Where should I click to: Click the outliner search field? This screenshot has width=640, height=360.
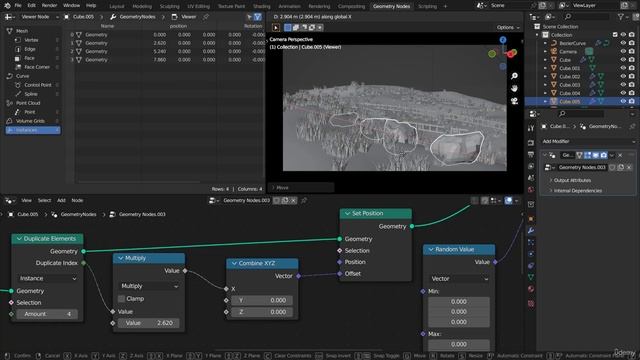[587, 17]
